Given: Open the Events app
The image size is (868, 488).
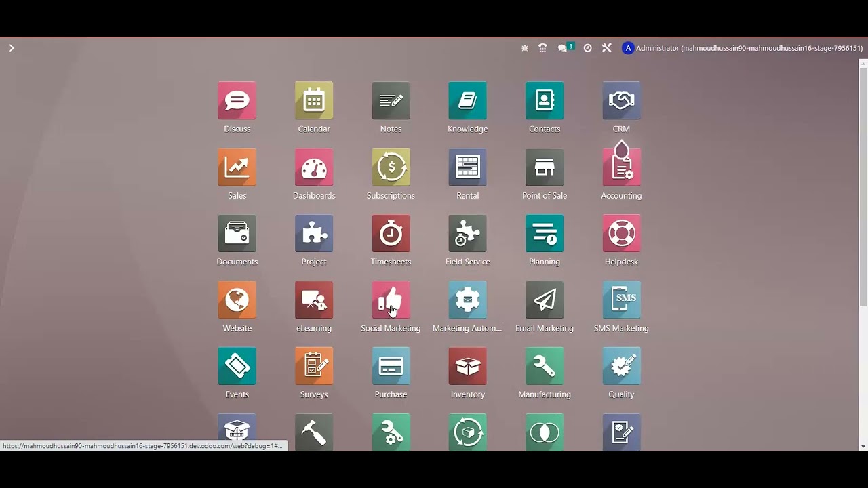Looking at the screenshot, I should [237, 366].
